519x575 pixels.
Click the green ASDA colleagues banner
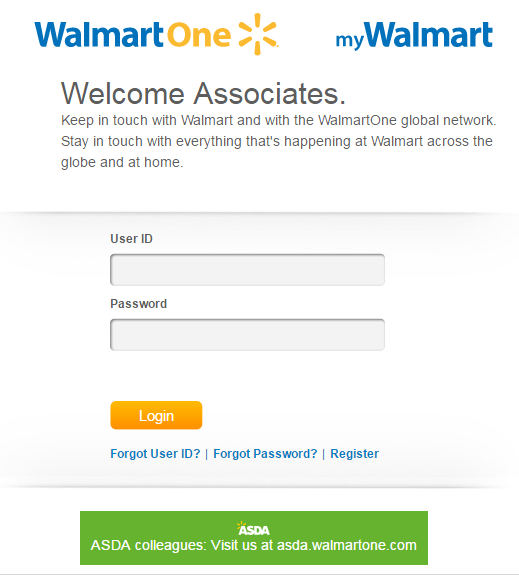254,538
